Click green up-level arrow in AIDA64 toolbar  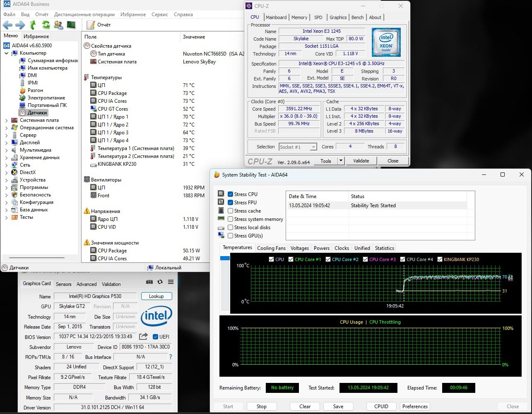[33, 25]
